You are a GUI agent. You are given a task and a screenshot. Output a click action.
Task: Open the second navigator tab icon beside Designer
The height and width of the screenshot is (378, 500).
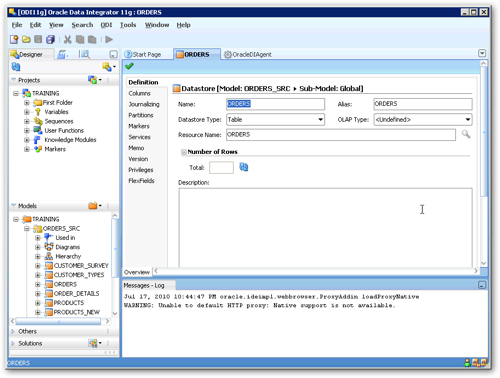tap(62, 54)
